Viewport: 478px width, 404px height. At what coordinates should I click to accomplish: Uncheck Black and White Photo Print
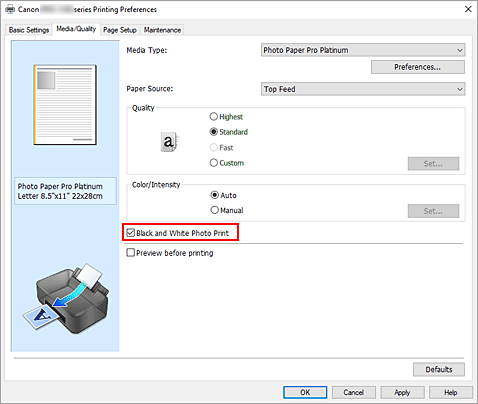(131, 233)
